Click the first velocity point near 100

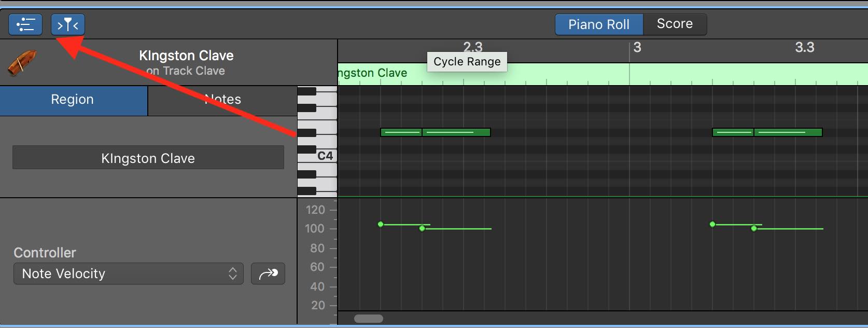(381, 224)
